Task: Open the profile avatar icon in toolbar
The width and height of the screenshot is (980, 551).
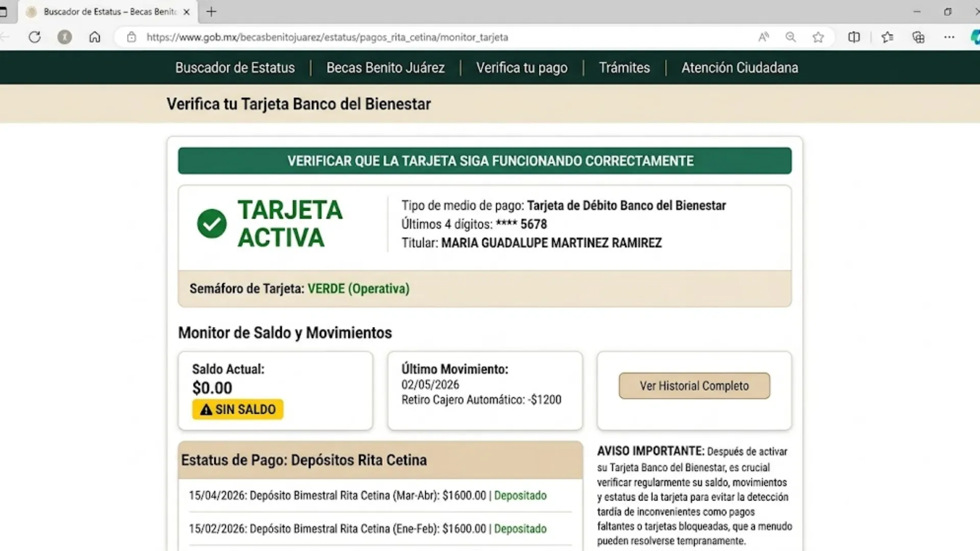Action: click(64, 37)
